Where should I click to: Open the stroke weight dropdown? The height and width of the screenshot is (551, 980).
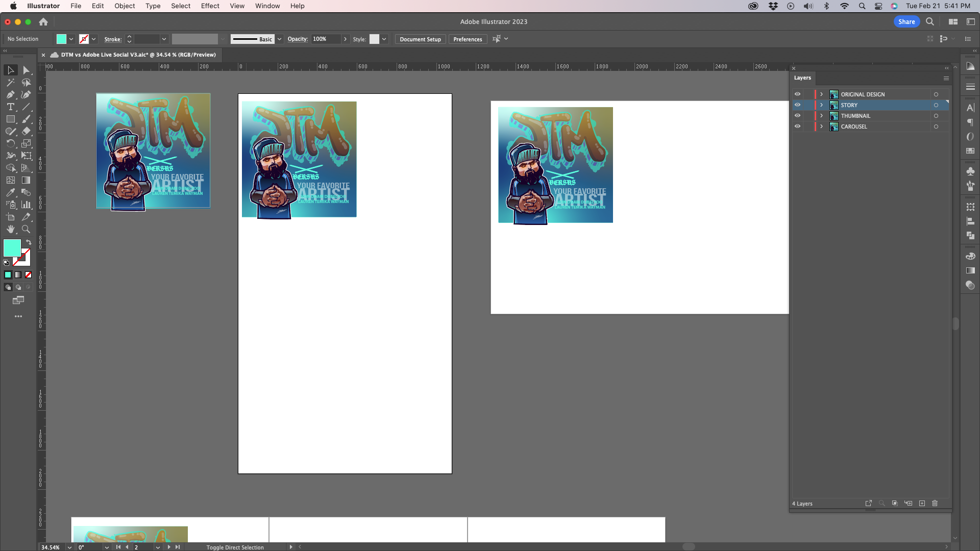(x=164, y=39)
